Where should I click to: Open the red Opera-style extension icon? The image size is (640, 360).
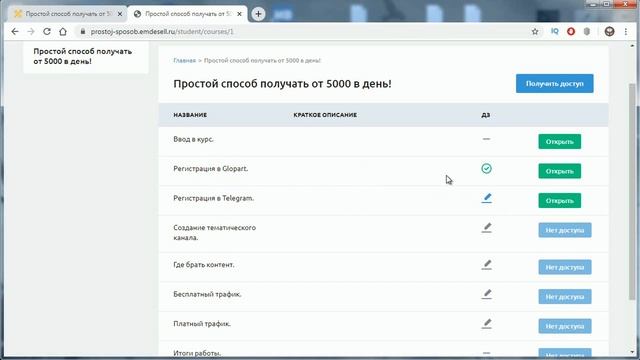(x=571, y=31)
